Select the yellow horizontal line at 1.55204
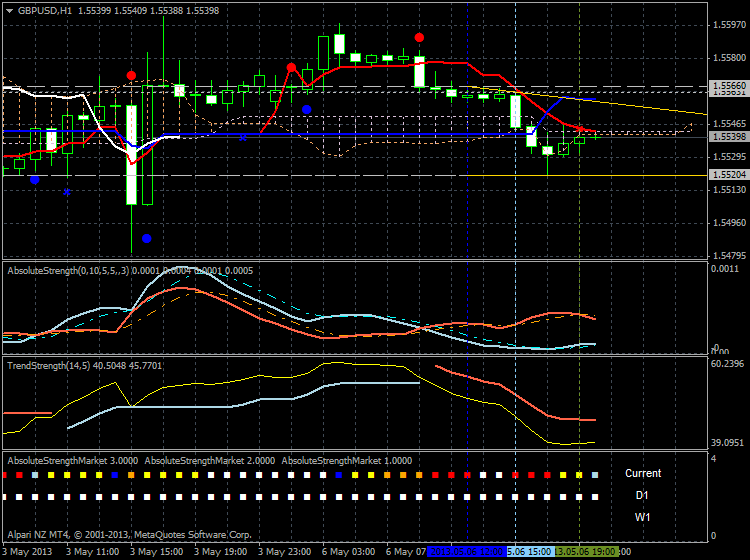750x560 pixels. click(x=586, y=176)
